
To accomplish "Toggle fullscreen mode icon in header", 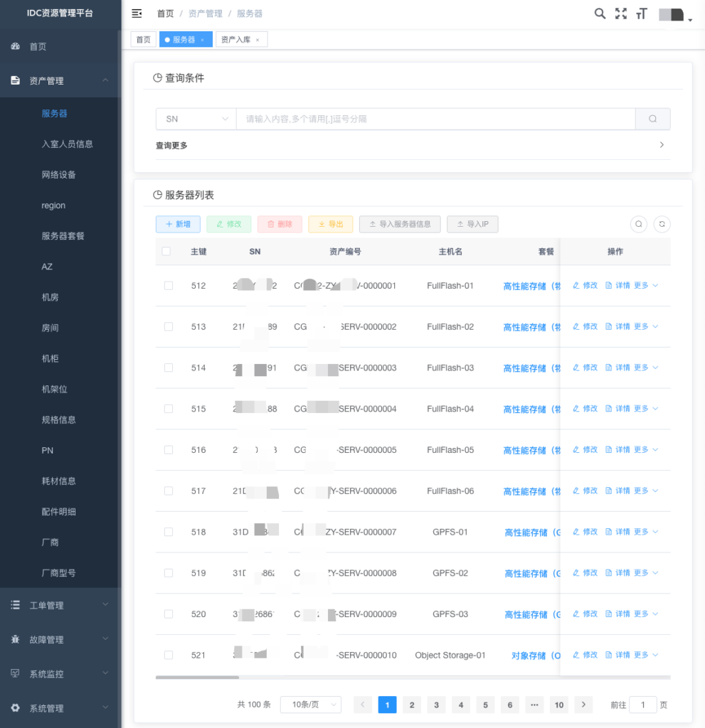I will [620, 14].
